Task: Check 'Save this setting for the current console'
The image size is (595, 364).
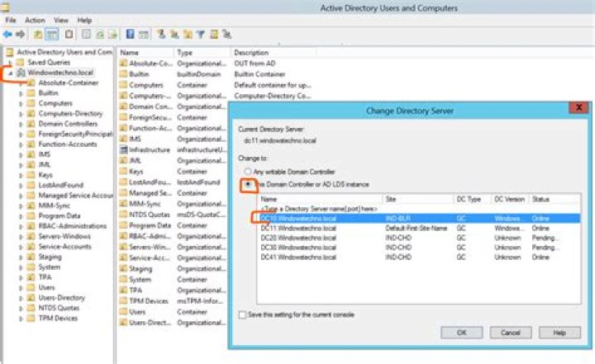Action: (241, 314)
